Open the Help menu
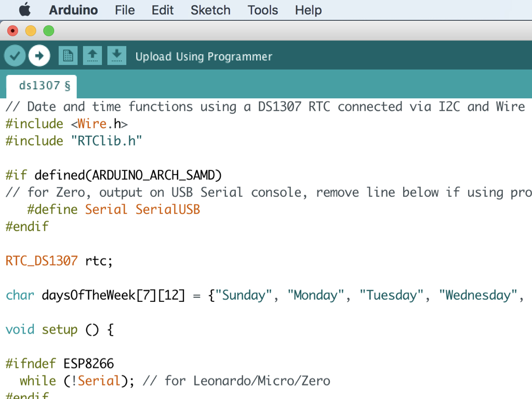Viewport: 532px width, 399px height. click(308, 10)
